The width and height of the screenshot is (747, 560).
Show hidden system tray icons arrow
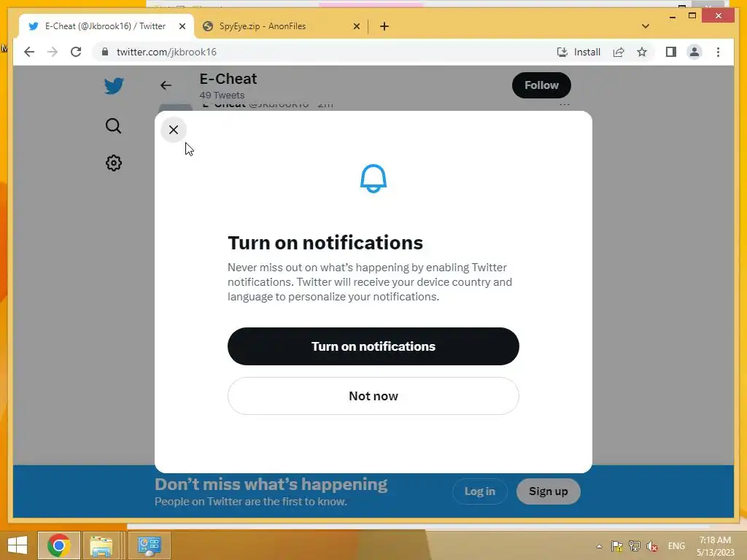(x=599, y=546)
